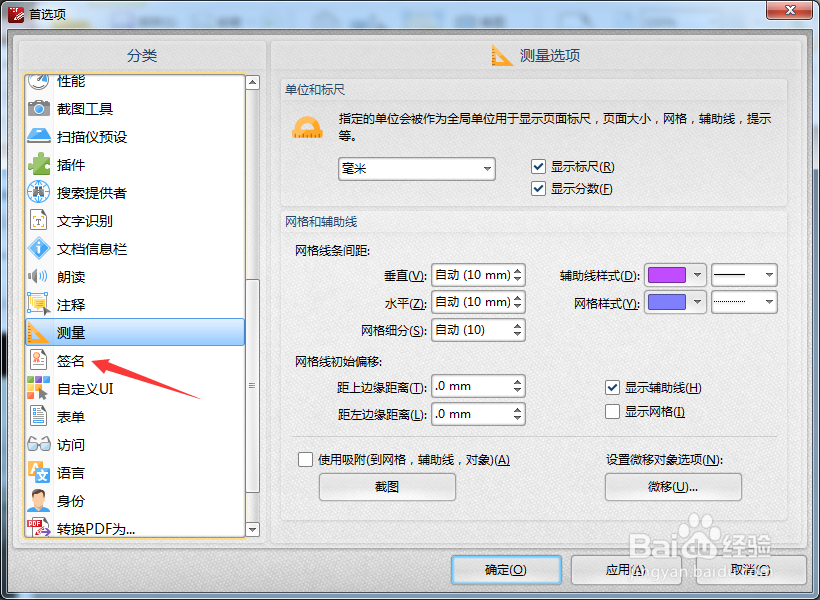Click the binoculars icon for 搜索提供者
The height and width of the screenshot is (600, 820).
39,192
